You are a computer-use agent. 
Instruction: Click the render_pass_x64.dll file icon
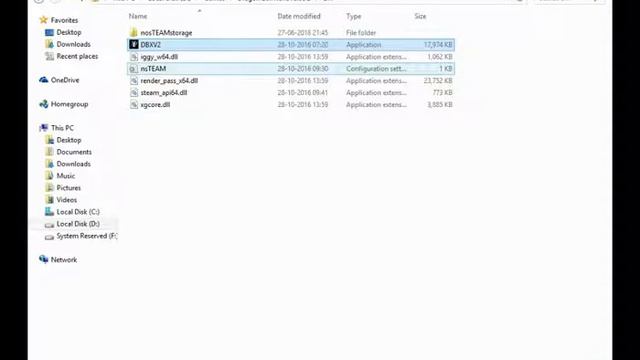(x=133, y=80)
